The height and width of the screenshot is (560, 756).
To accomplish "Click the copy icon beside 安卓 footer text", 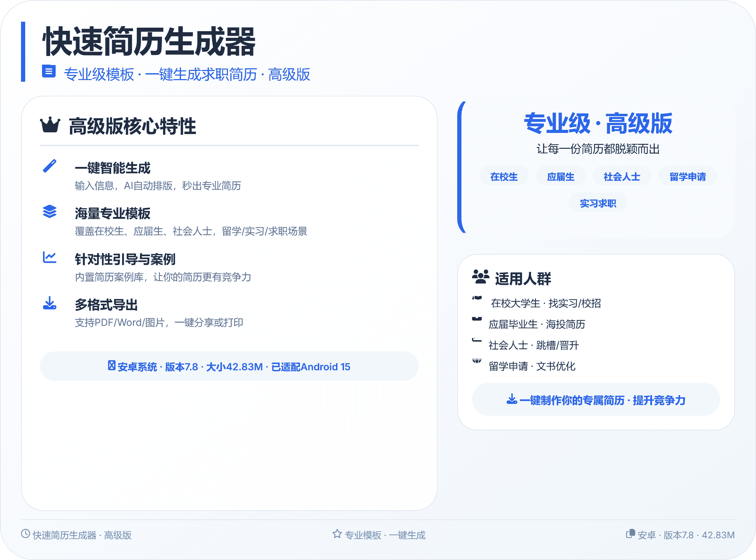I will [x=630, y=534].
